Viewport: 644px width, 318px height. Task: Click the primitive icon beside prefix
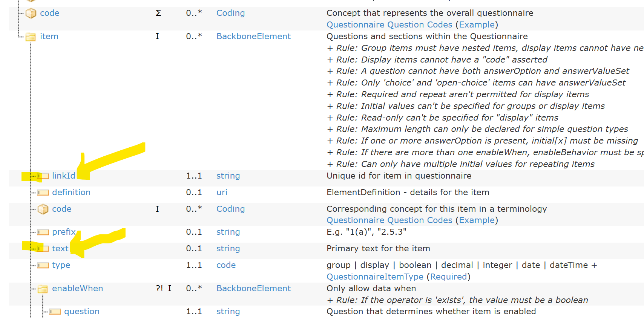tap(43, 232)
